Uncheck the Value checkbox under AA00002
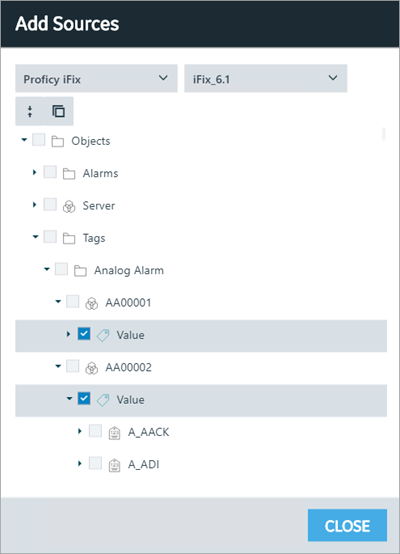Viewport: 400px width, 554px height. [84, 399]
